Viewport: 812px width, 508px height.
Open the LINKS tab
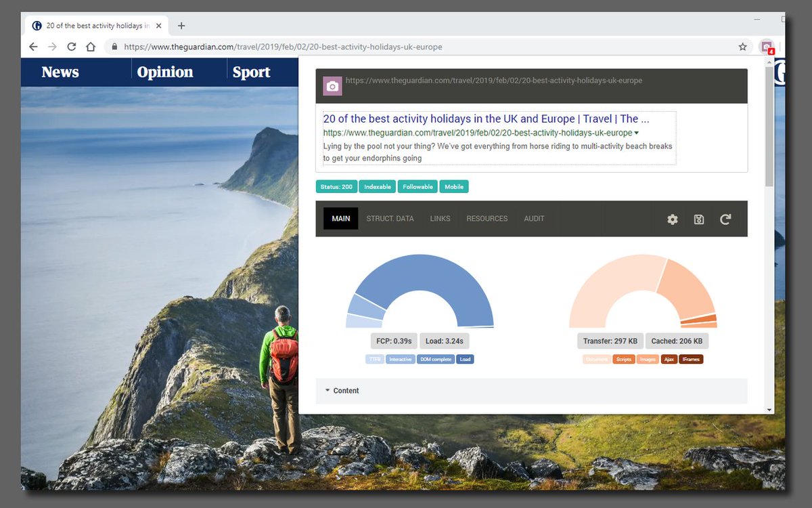point(441,219)
